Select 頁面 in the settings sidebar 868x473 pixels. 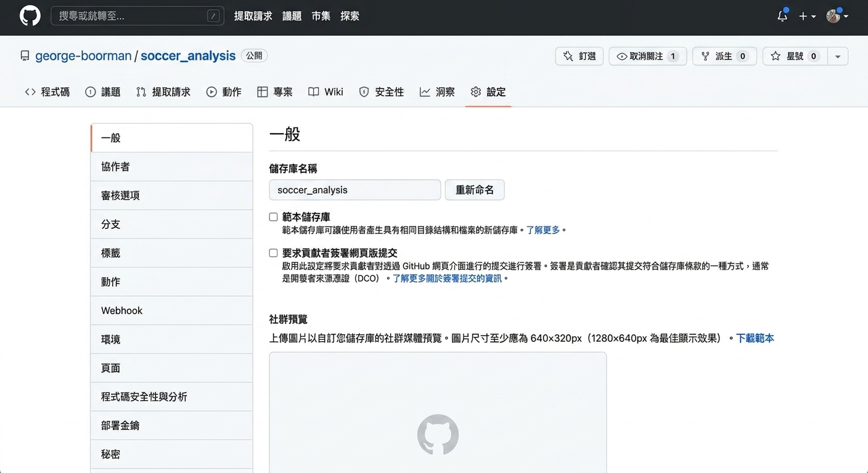pos(171,368)
